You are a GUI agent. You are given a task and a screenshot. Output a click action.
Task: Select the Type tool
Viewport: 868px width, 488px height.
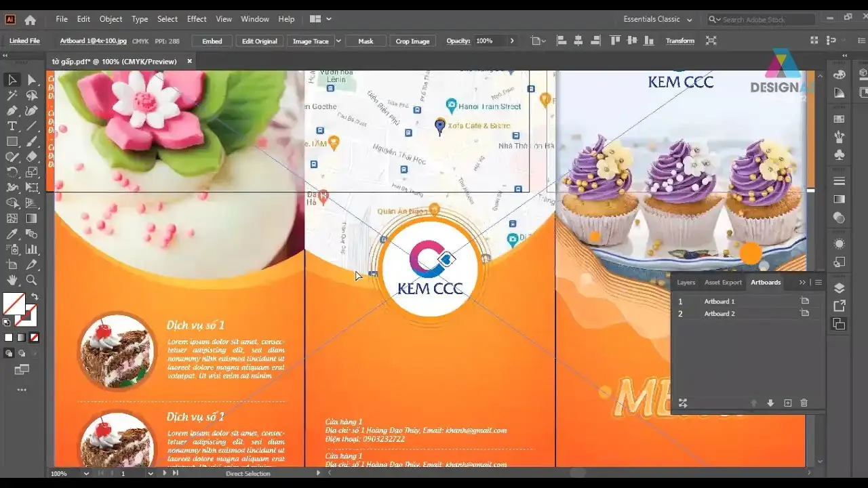tap(12, 126)
